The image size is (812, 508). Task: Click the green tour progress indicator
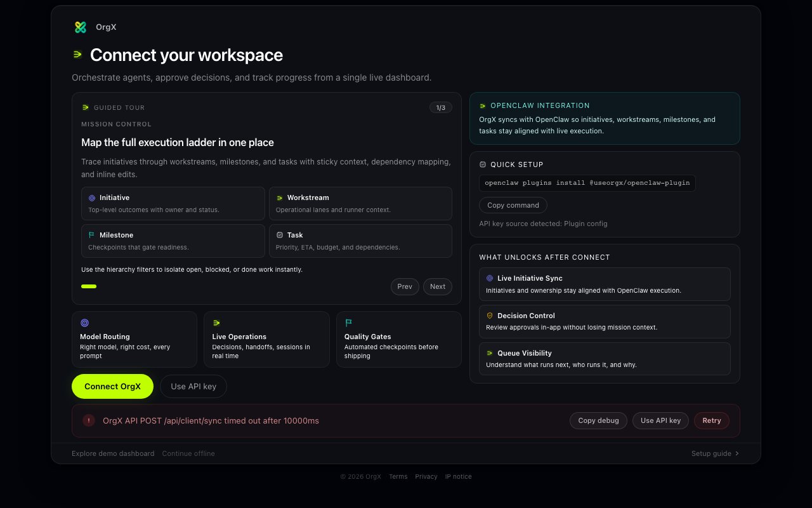[89, 286]
